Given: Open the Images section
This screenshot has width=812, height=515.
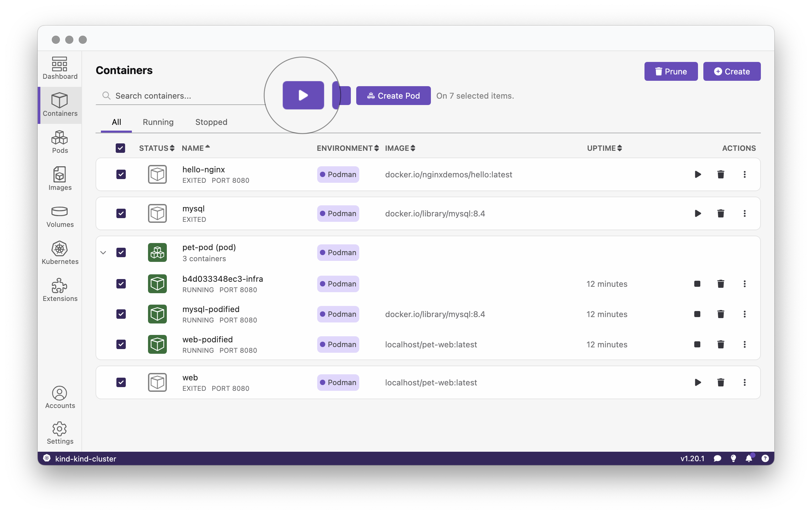Looking at the screenshot, I should pos(59,179).
